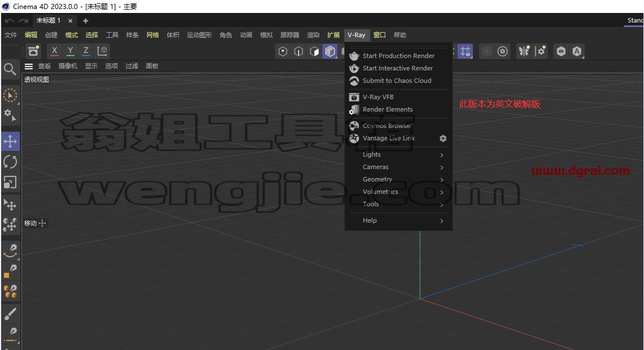Choose Start Production Render

(x=398, y=56)
